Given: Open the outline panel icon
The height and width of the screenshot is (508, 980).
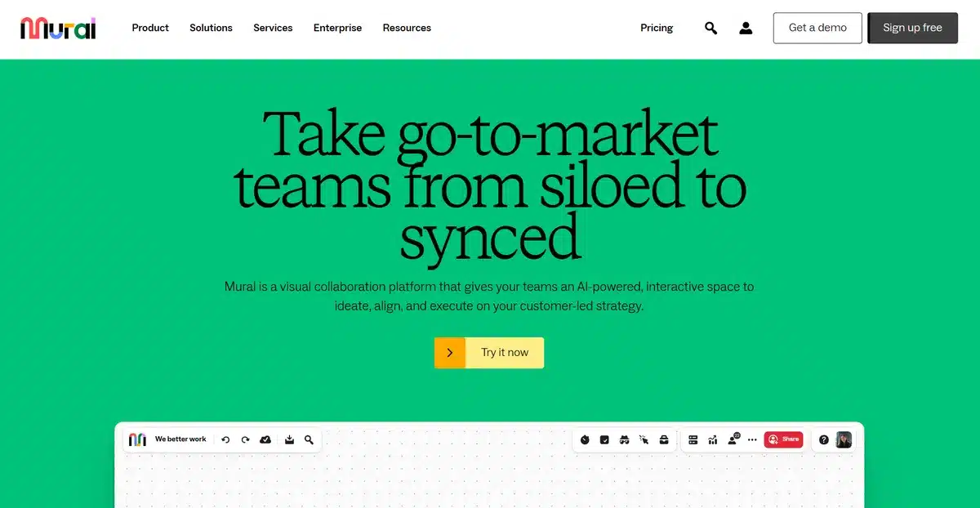Looking at the screenshot, I should (x=693, y=439).
